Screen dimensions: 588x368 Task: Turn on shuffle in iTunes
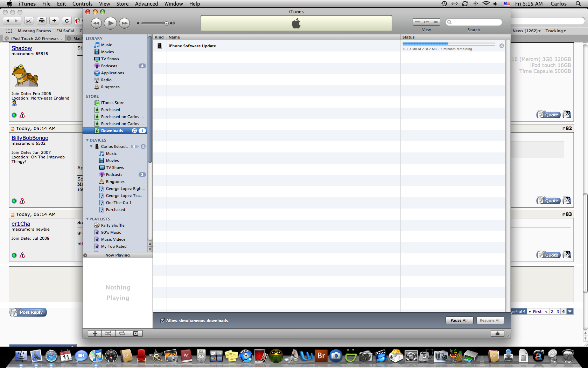pos(108,334)
